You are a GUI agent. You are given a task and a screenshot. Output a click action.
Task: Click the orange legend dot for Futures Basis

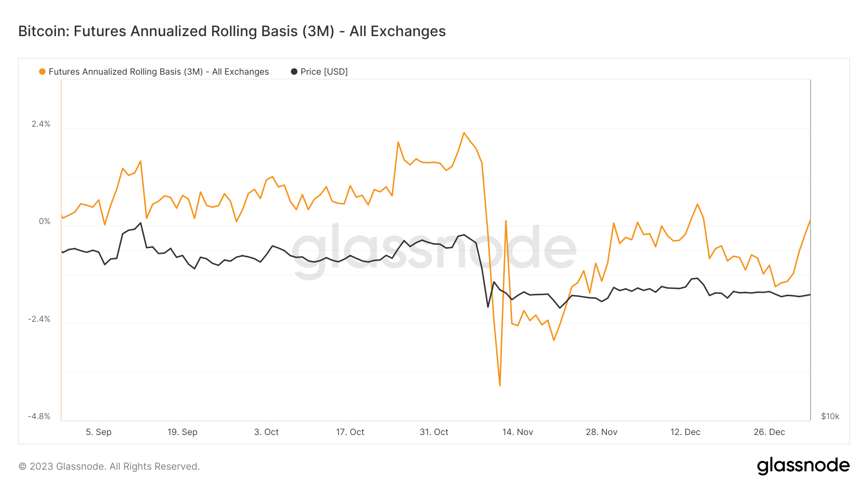click(x=42, y=72)
